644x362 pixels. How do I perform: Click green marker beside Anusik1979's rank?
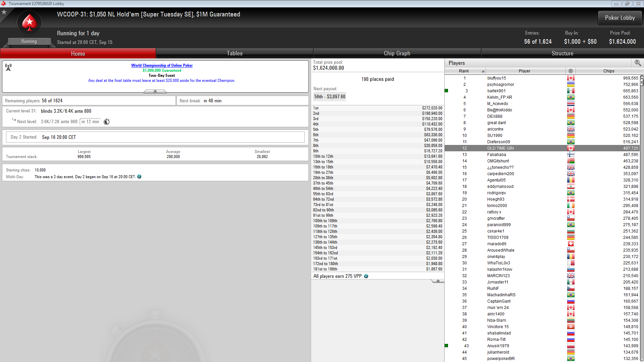pyautogui.click(x=446, y=346)
